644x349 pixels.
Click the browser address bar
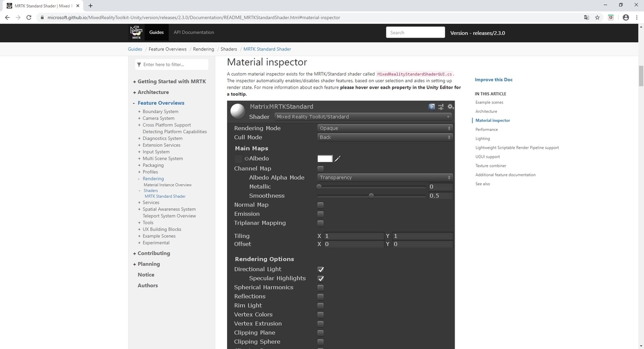click(x=311, y=17)
